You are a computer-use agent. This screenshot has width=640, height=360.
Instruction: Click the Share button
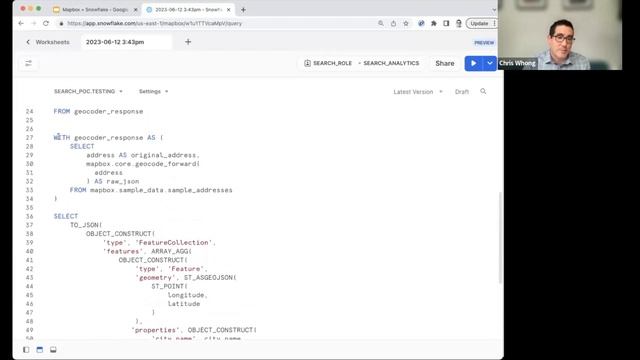(x=444, y=63)
